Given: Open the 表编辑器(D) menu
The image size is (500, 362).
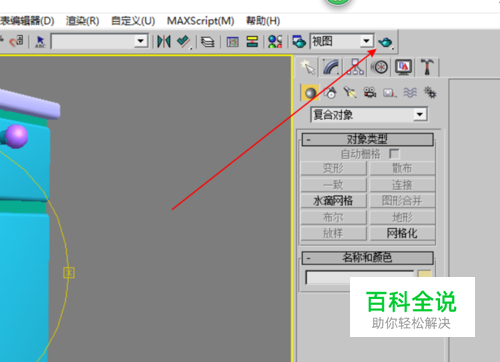Looking at the screenshot, I should coord(27,21).
